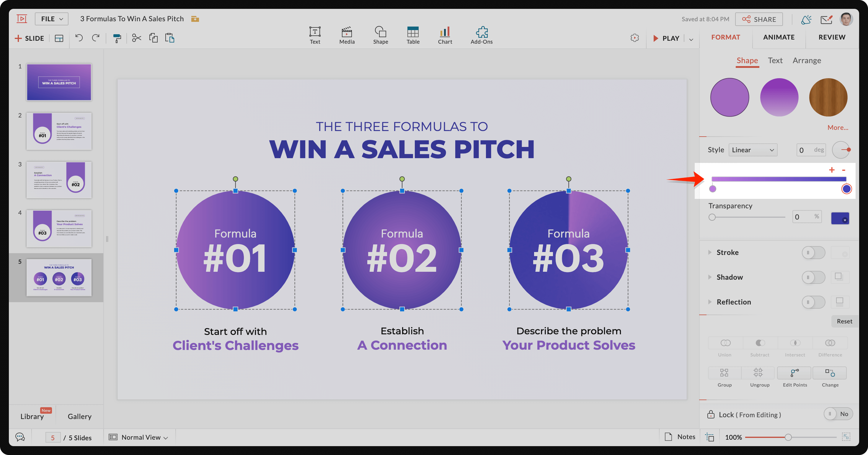Click the Shape tool in toolbar

[x=379, y=36]
